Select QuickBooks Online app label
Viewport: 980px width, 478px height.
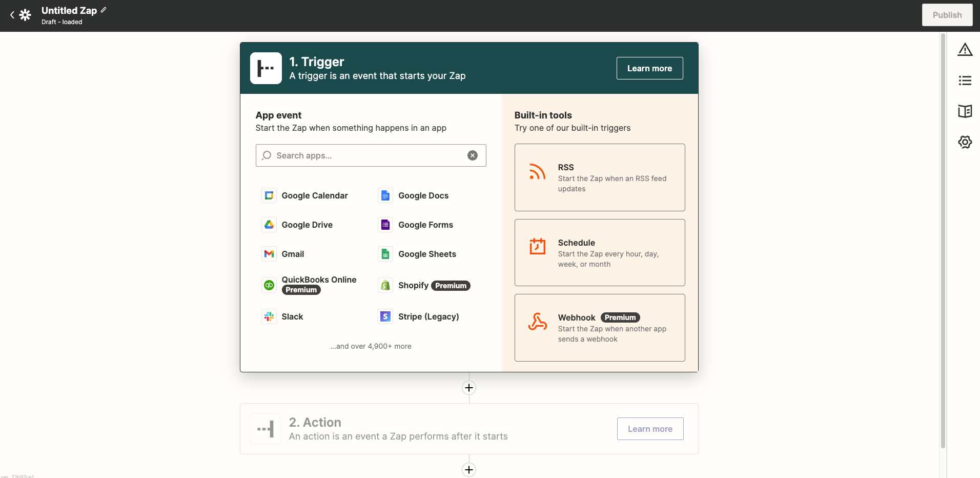319,280
